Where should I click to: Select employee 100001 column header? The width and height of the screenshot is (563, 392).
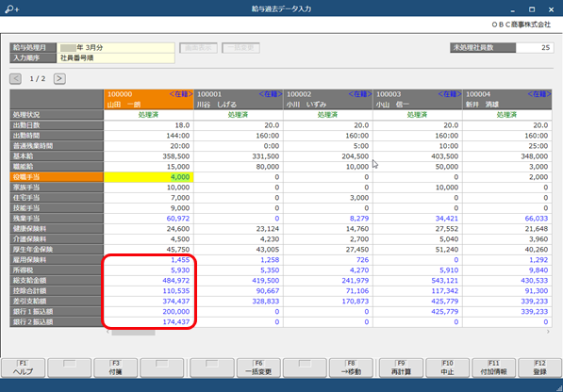(x=239, y=99)
